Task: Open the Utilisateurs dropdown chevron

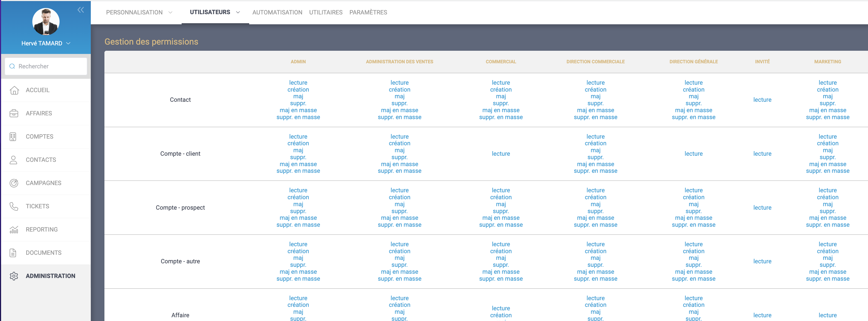Action: click(x=238, y=13)
